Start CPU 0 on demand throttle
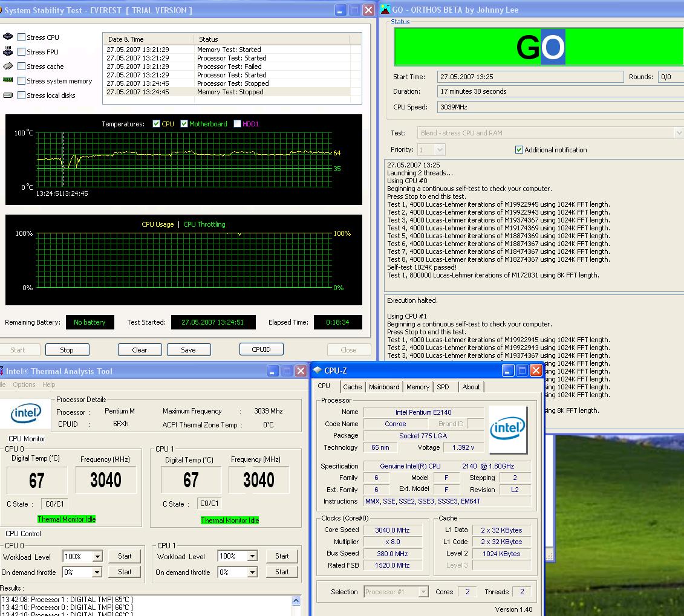The image size is (684, 616). 125,571
